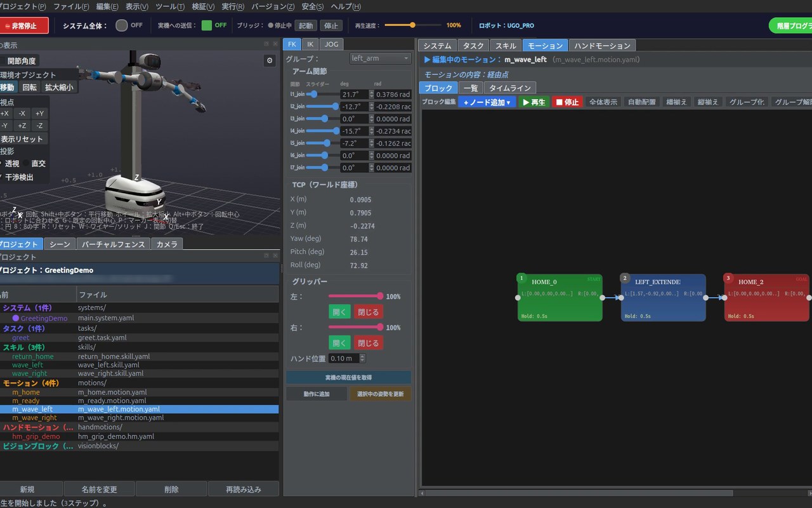Screen dimensions: 812x508
Task: Switch to the IK tab
Action: 310,44
